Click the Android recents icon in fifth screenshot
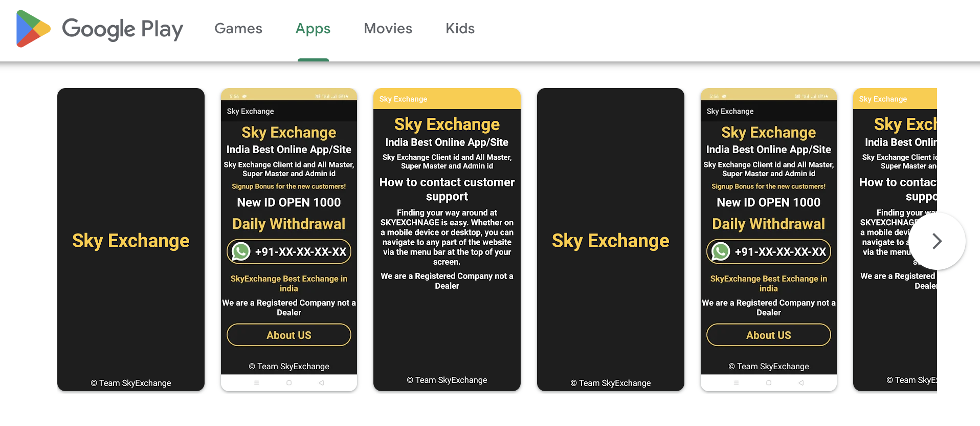 tap(736, 383)
